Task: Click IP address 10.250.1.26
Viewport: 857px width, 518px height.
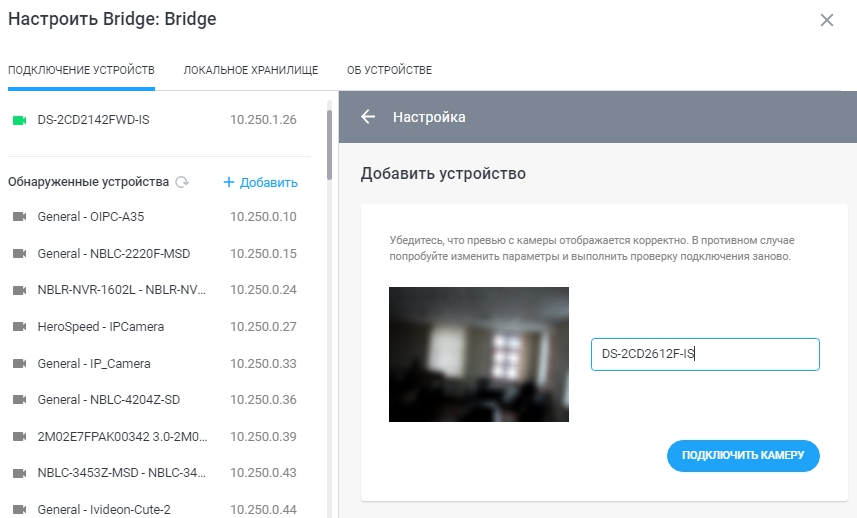Action: 263,120
